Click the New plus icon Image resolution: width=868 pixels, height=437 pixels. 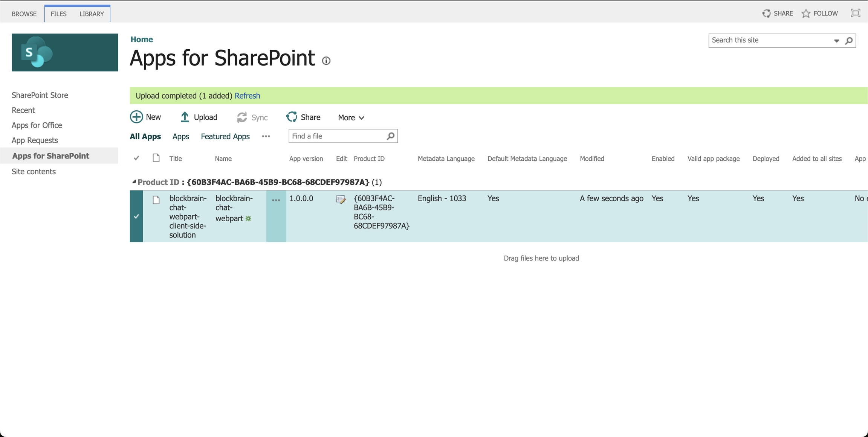[136, 117]
